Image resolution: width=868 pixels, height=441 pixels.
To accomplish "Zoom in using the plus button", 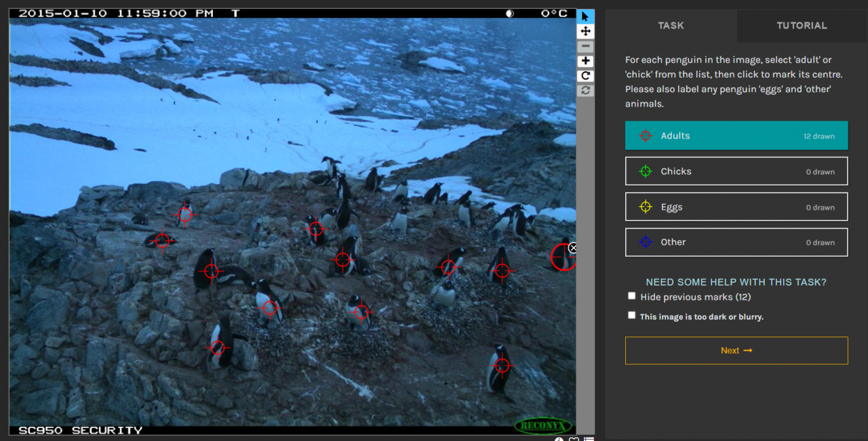I will (586, 61).
